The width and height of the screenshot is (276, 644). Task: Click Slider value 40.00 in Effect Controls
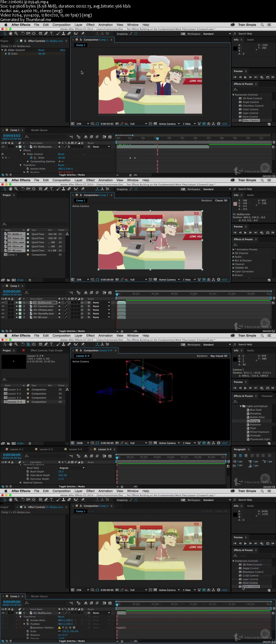tap(42, 54)
